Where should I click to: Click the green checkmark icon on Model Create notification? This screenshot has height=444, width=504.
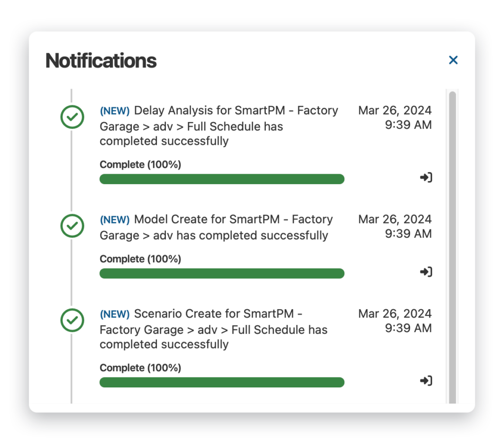[x=72, y=226]
